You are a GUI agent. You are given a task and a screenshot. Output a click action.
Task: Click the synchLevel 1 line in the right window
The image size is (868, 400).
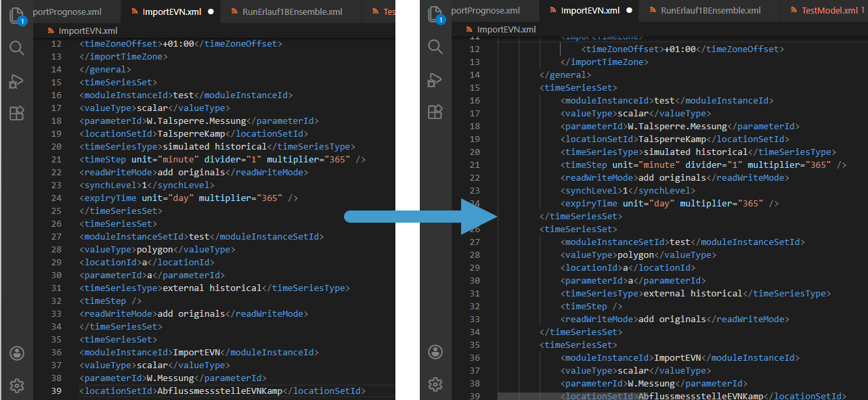[x=628, y=190]
